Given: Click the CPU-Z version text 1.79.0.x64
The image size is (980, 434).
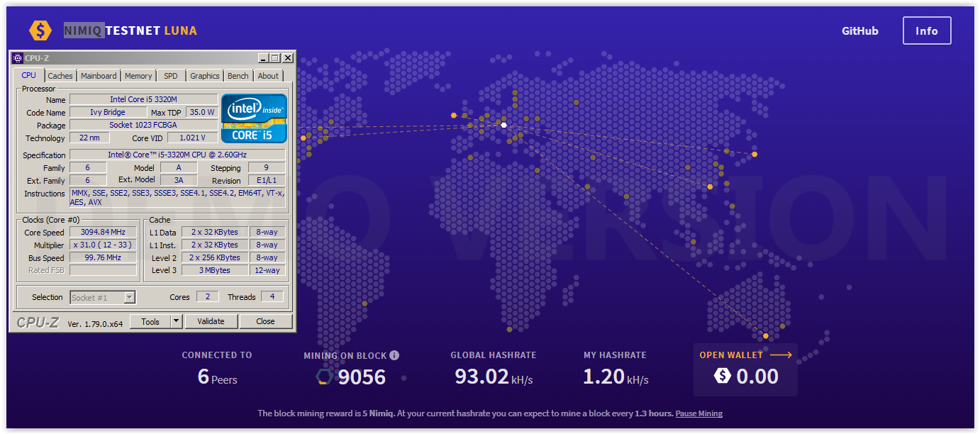Looking at the screenshot, I should click(x=95, y=323).
